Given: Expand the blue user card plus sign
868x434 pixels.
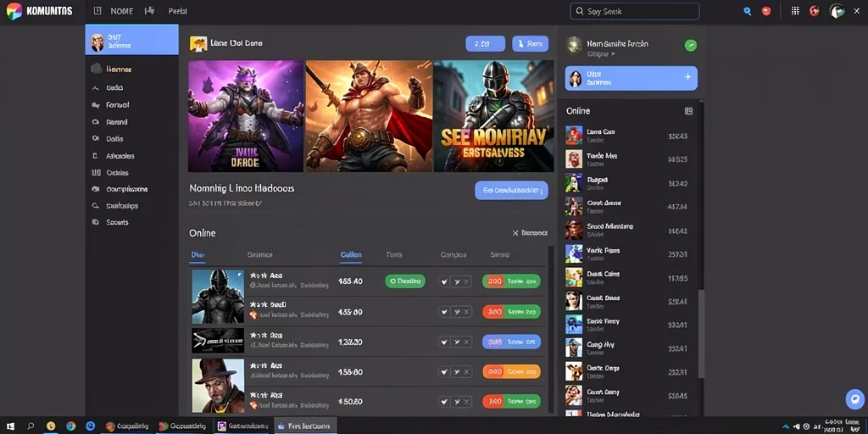Looking at the screenshot, I should [687, 77].
